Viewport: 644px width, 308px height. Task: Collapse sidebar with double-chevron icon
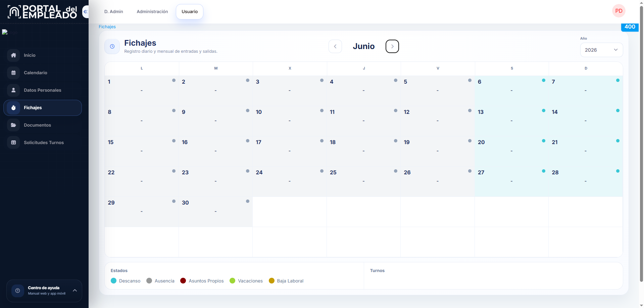point(86,12)
